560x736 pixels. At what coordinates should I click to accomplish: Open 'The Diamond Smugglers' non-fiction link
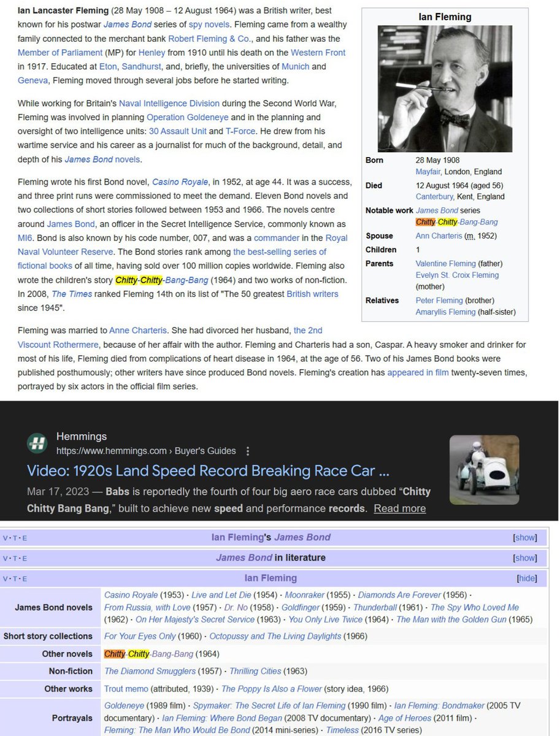click(150, 671)
